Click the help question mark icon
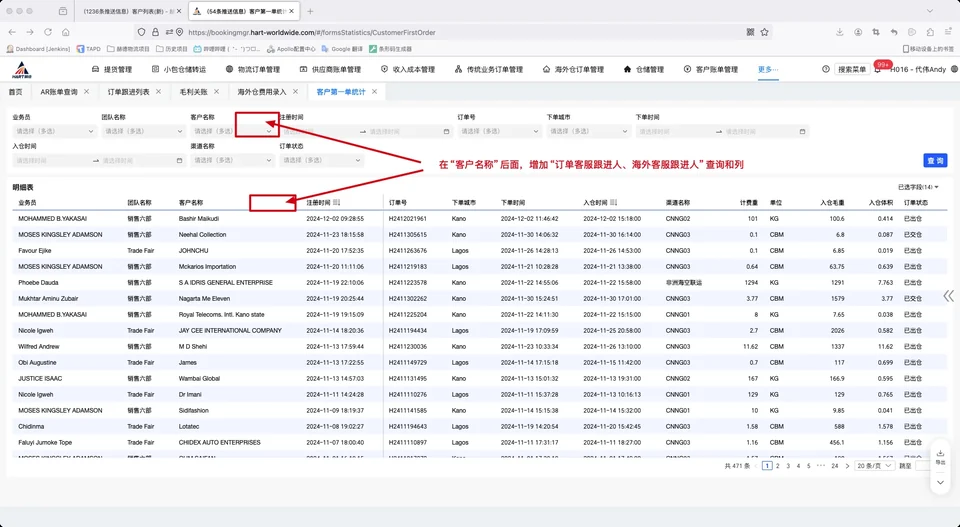Viewport: 960px width, 527px height. (x=825, y=69)
